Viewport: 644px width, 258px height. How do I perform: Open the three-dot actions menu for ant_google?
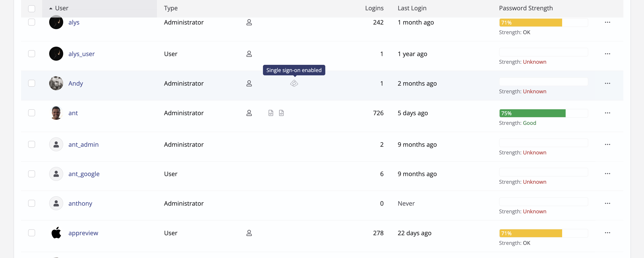(x=607, y=174)
